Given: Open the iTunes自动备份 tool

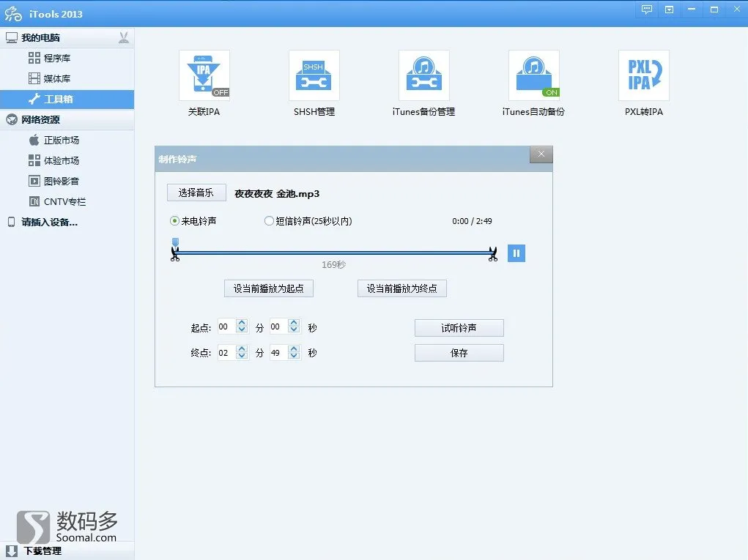Looking at the screenshot, I should click(x=534, y=75).
